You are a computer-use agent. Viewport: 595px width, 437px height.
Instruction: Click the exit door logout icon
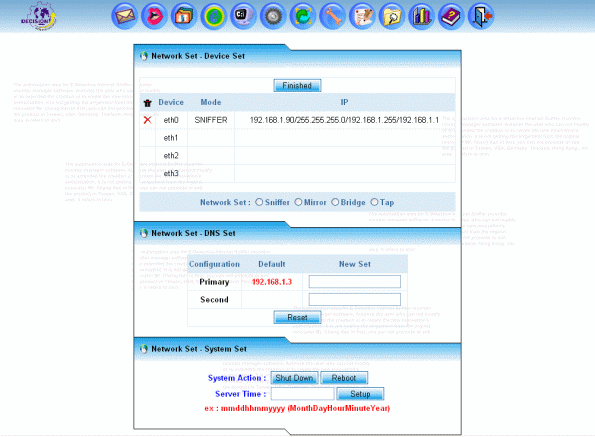pyautogui.click(x=481, y=16)
